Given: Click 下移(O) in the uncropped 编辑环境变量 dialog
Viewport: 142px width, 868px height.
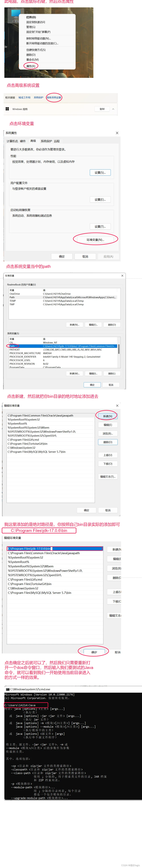Looking at the screenshot, I should click(108, 464).
